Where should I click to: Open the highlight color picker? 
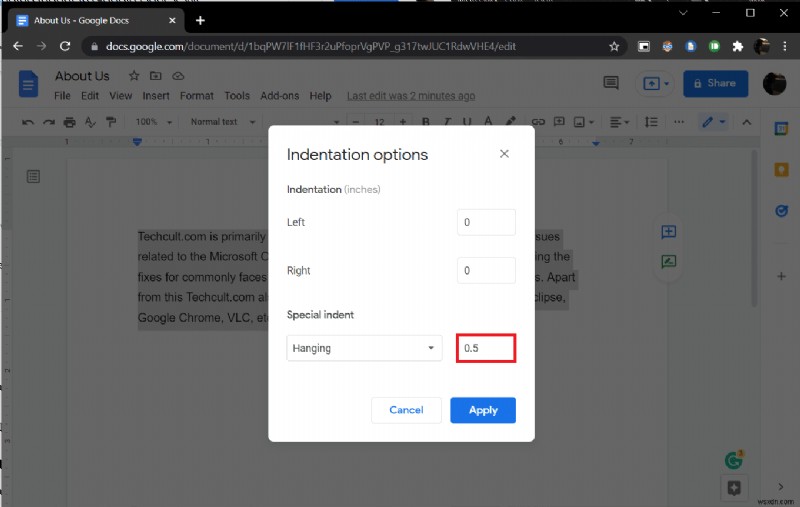(x=510, y=121)
